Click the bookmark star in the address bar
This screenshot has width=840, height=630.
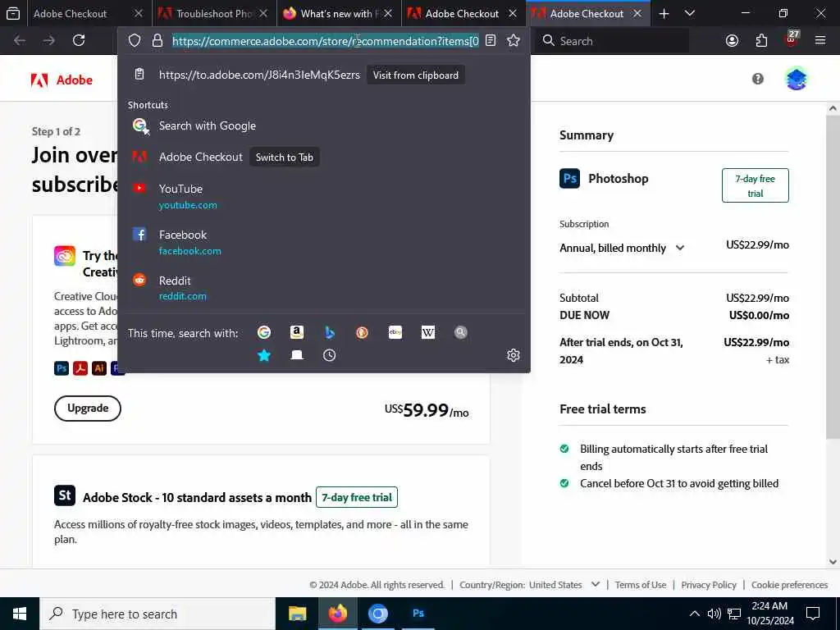(514, 41)
